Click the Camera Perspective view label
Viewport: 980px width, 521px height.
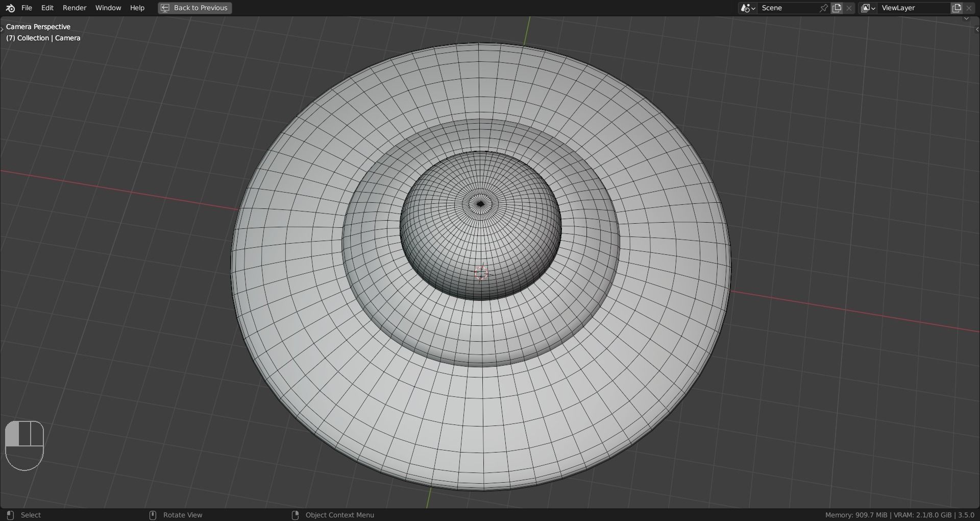[x=38, y=27]
